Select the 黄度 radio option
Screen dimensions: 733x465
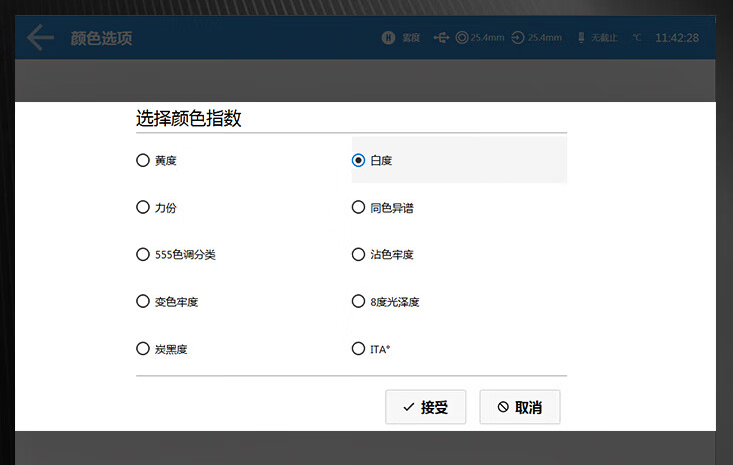143,160
